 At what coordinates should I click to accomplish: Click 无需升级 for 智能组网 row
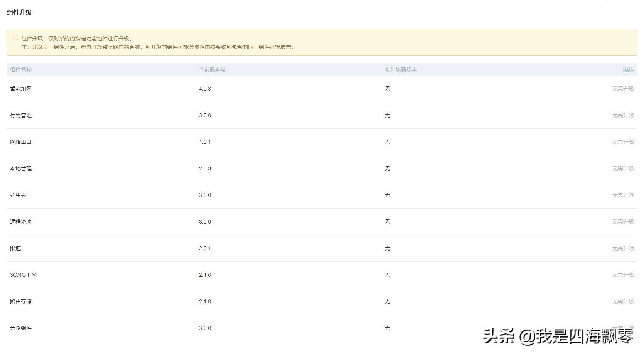[x=623, y=89]
